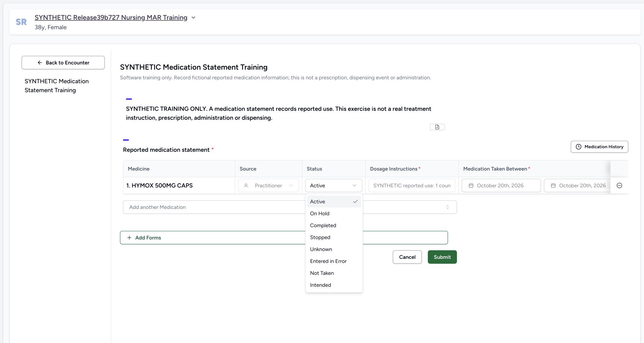Open the patient name link
644x343 pixels.
pyautogui.click(x=111, y=18)
